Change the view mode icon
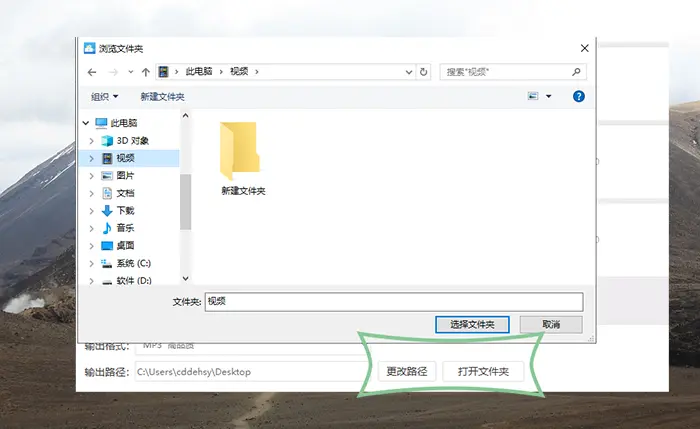The image size is (700, 429). pyautogui.click(x=533, y=96)
